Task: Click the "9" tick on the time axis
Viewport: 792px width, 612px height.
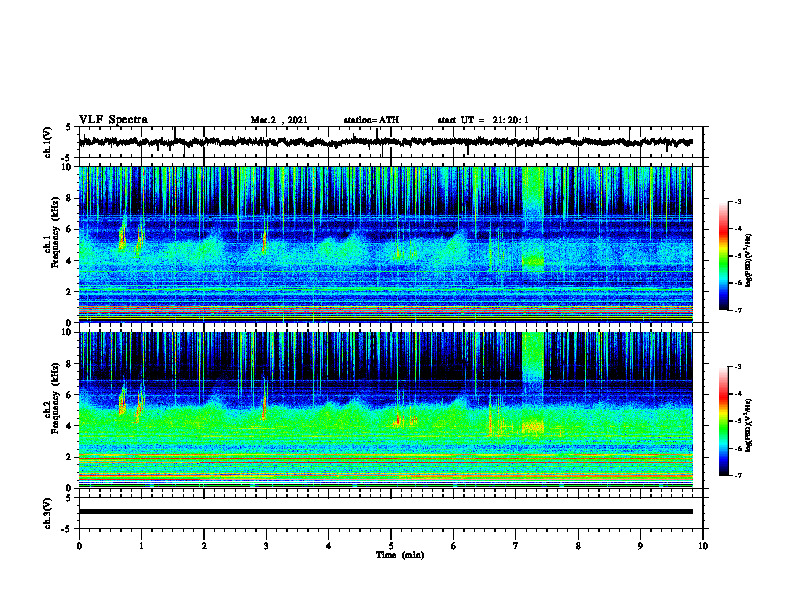Action: point(640,546)
